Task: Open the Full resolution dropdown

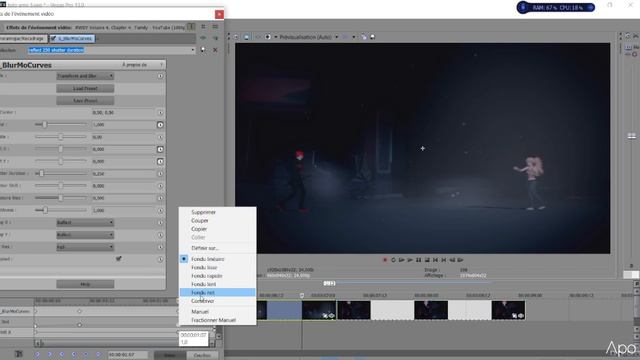Action: click(x=85, y=247)
